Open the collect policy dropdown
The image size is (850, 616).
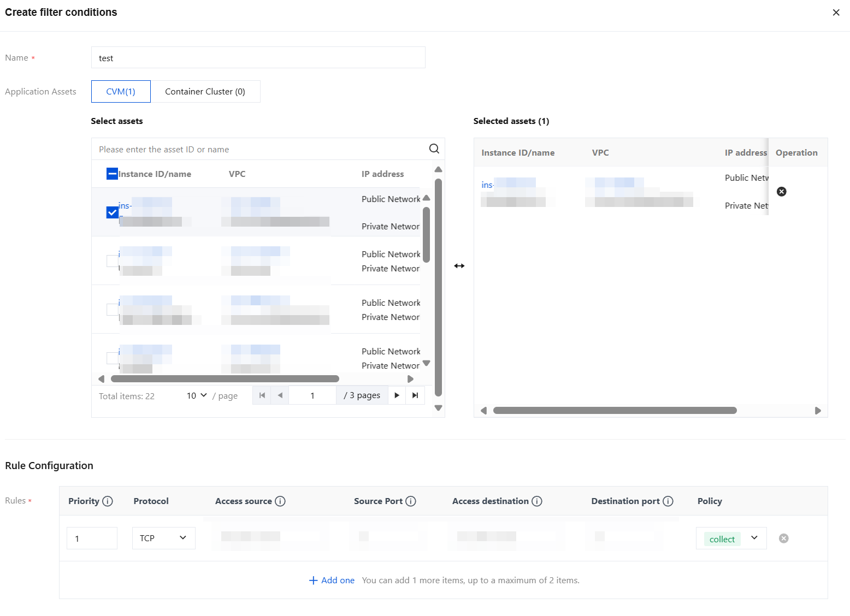click(731, 538)
